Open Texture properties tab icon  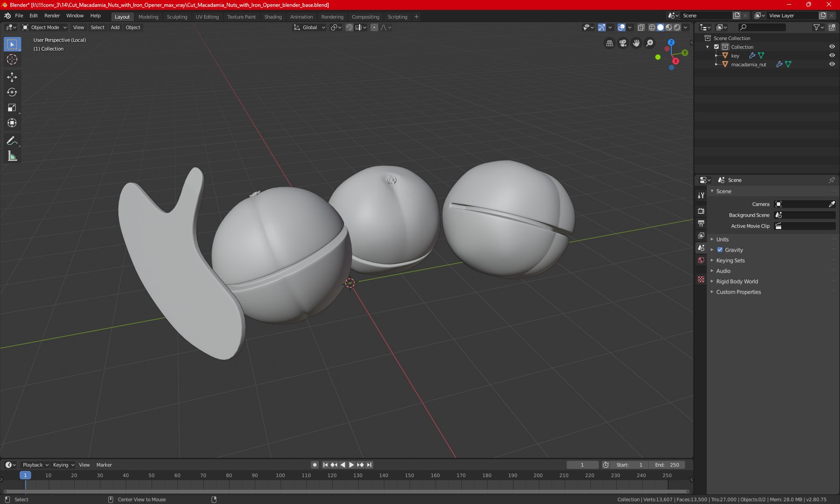point(701,279)
